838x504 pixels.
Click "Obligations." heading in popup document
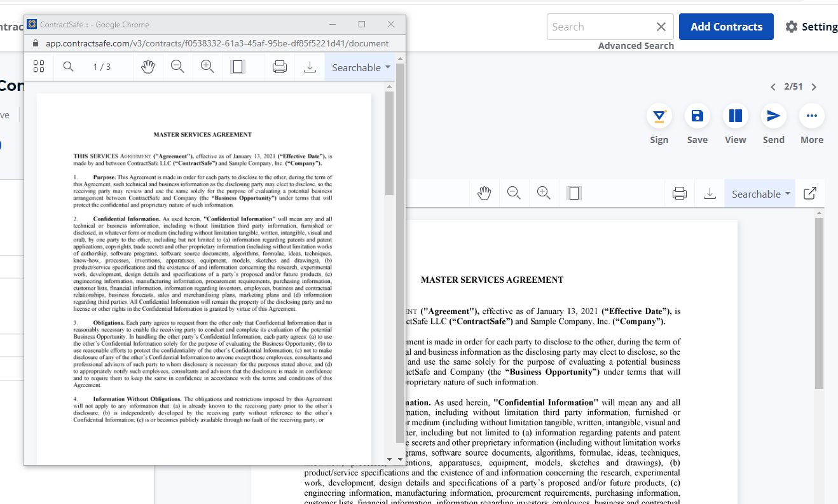[109, 323]
